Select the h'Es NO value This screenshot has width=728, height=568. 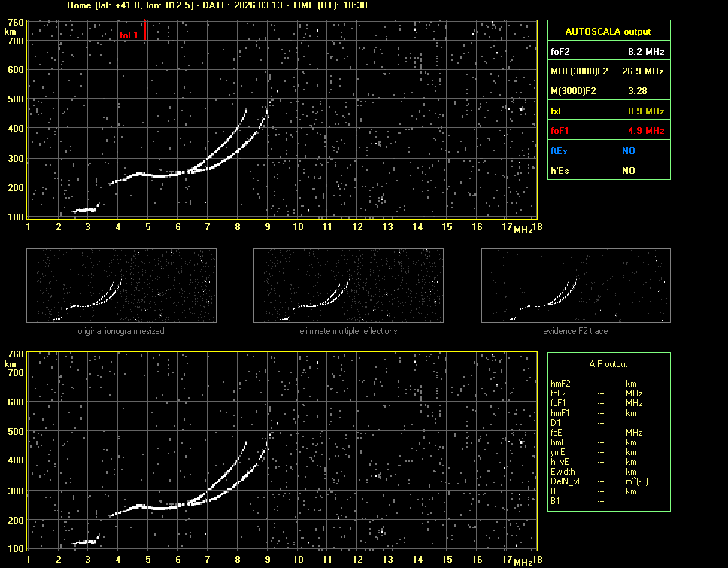pyautogui.click(x=628, y=171)
